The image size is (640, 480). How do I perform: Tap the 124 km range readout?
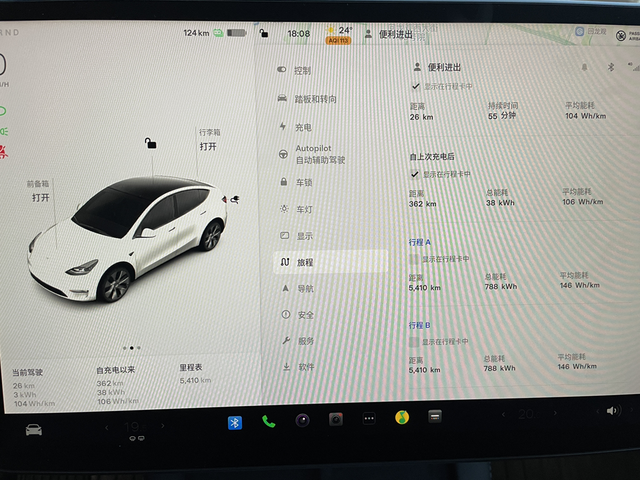196,33
